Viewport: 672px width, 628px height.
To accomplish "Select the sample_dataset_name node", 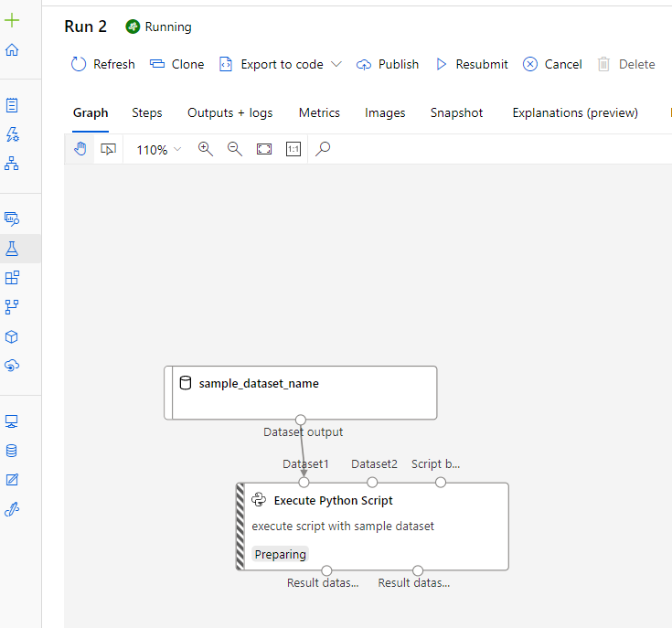I will click(x=301, y=392).
